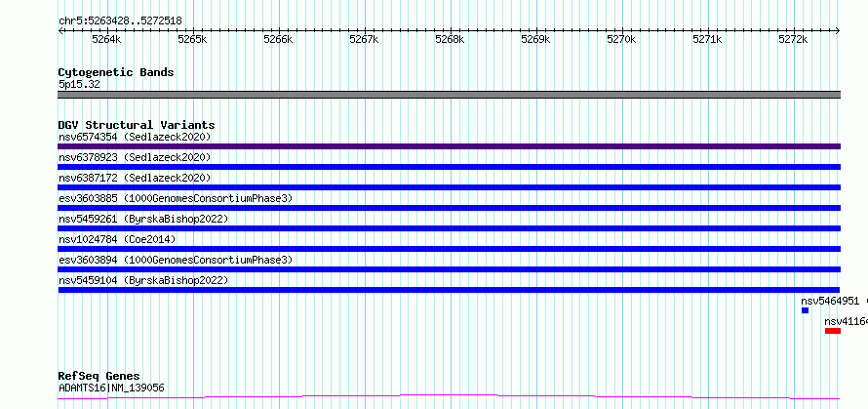Click the magenta ADAMTS16 gene line
The image size is (868, 409).
(449, 397)
